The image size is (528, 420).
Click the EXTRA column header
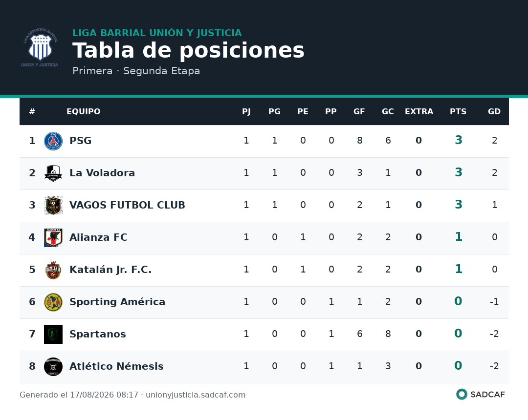tap(419, 112)
